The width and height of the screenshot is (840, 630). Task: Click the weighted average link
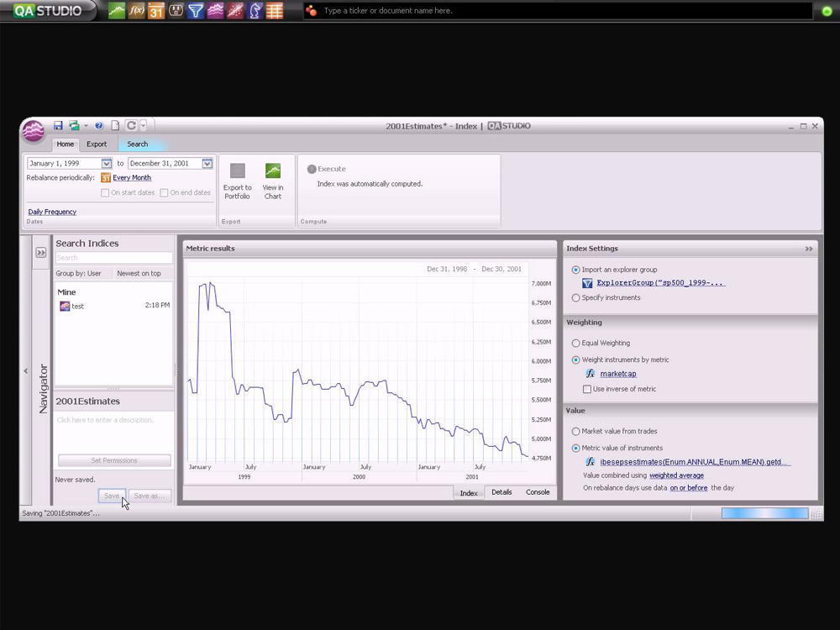(x=676, y=475)
